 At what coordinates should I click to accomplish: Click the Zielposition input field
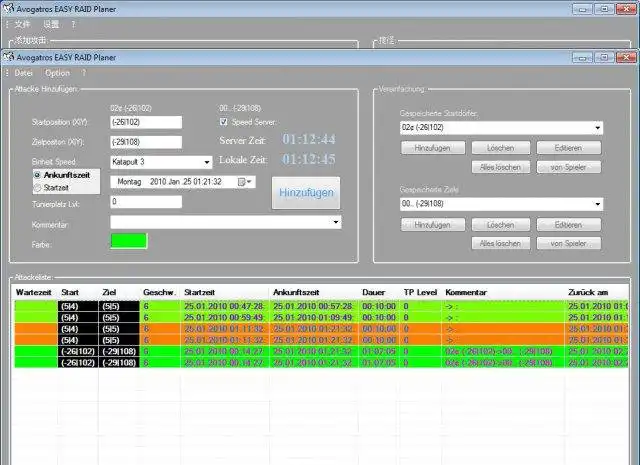coord(146,142)
